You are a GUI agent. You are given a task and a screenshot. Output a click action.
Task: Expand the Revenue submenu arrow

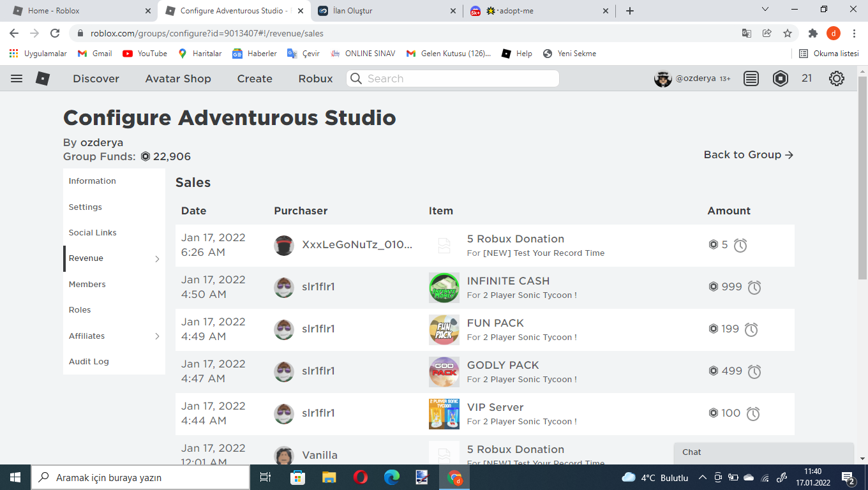point(157,259)
